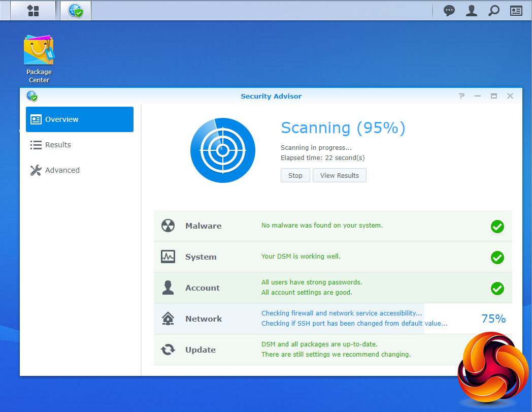This screenshot has width=532, height=412.
Task: Stop the security scan
Action: (x=295, y=175)
